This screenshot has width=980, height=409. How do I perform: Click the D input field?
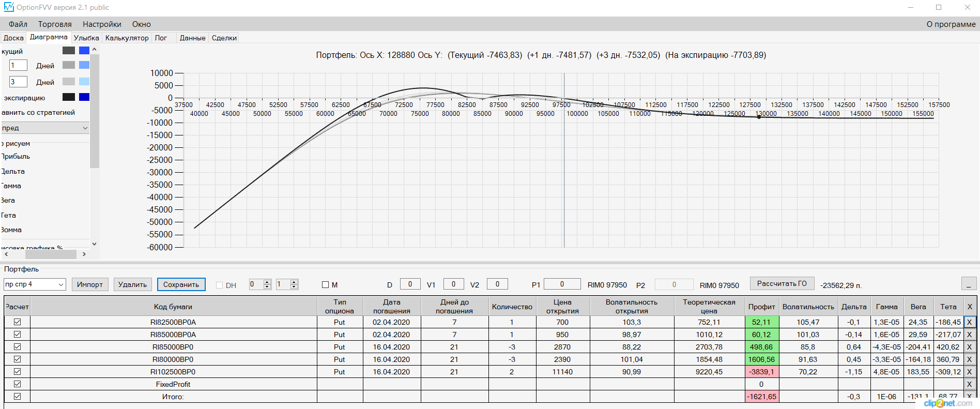point(410,284)
